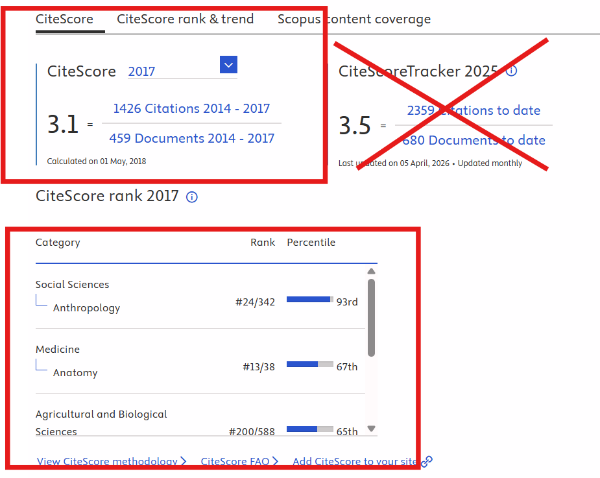Open the 680 Documents to date link

[x=474, y=140]
